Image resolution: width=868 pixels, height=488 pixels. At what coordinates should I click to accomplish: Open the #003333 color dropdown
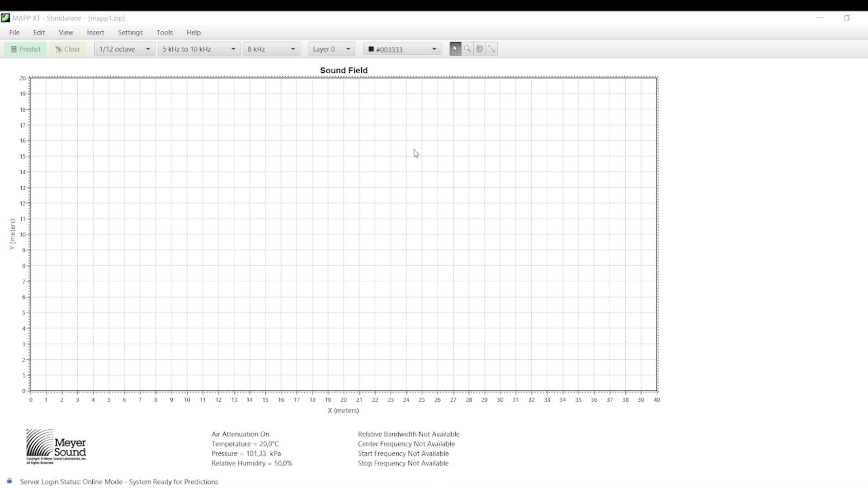402,49
